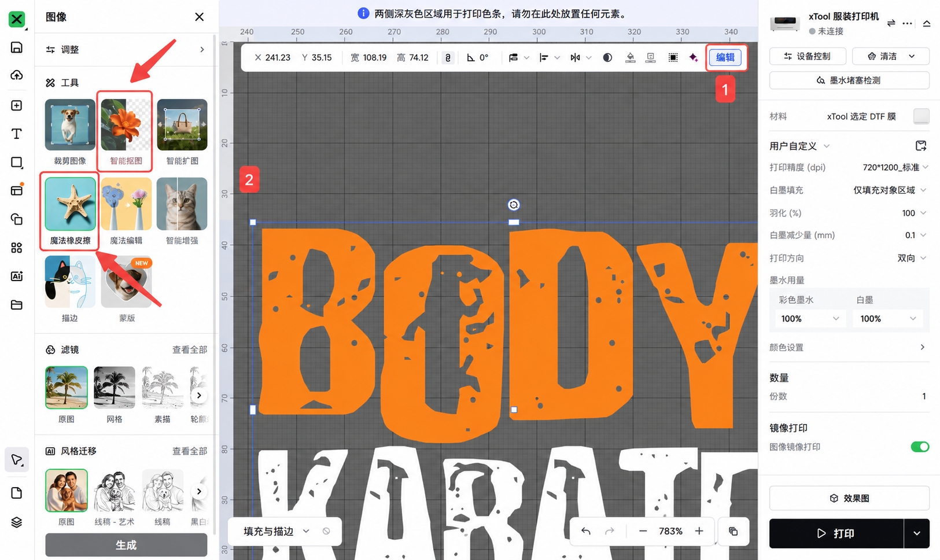Click the fill bucket icon in top toolbar

(630, 58)
